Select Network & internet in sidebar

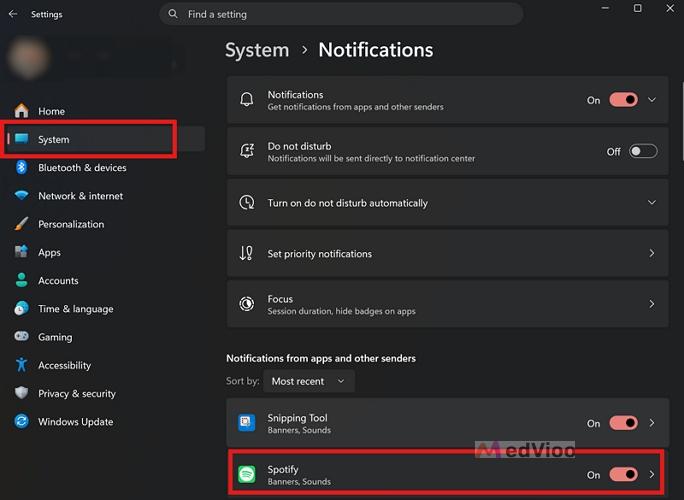105,195
